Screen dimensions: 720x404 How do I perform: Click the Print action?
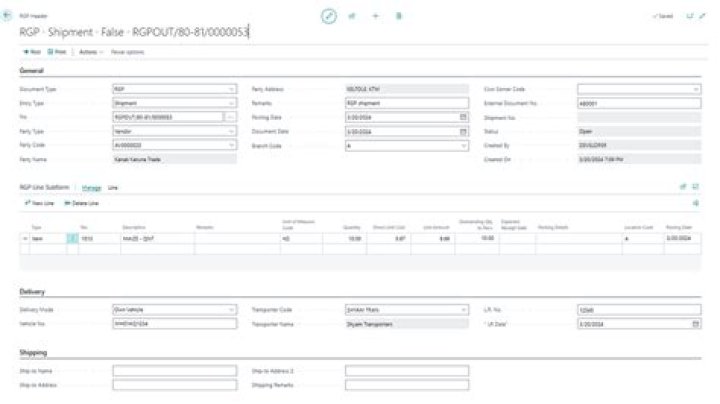tap(57, 52)
